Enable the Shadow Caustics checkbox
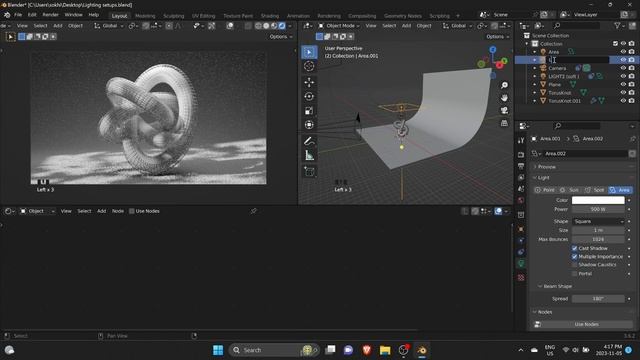This screenshot has width=640, height=360. (574, 265)
